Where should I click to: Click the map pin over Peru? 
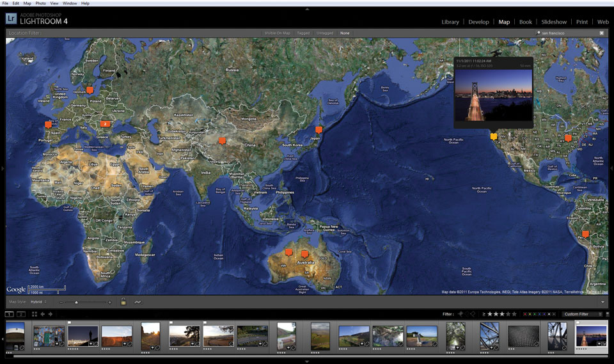click(585, 234)
